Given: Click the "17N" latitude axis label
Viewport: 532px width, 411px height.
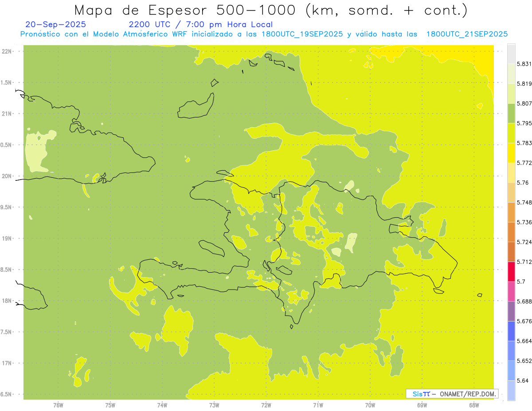Looking at the screenshot, I should pyautogui.click(x=7, y=364).
